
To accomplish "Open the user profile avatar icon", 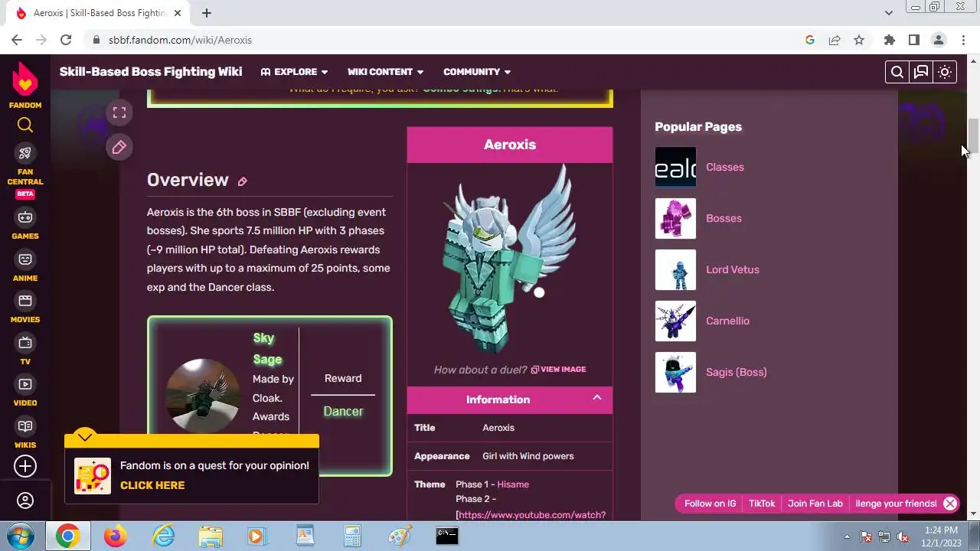I will point(25,500).
